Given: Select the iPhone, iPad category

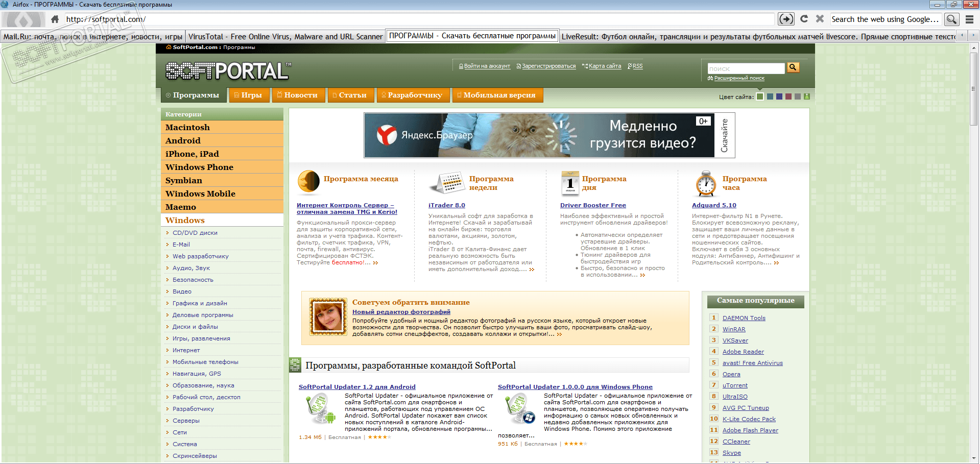Looking at the screenshot, I should 222,154.
